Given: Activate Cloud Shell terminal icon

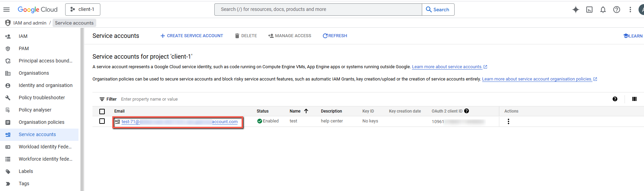Looking at the screenshot, I should tap(589, 10).
